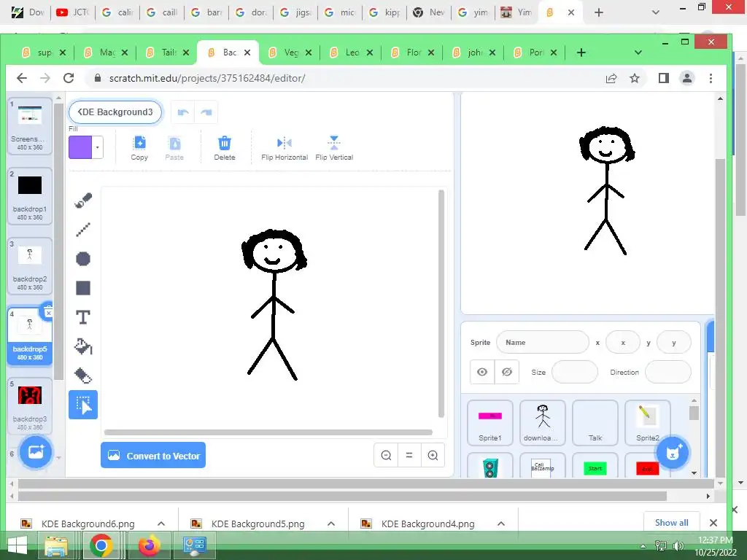
Task: Switch to the sup tab
Action: coord(44,52)
